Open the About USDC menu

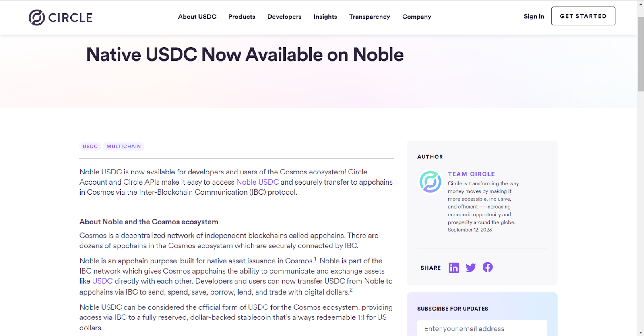[x=197, y=17]
